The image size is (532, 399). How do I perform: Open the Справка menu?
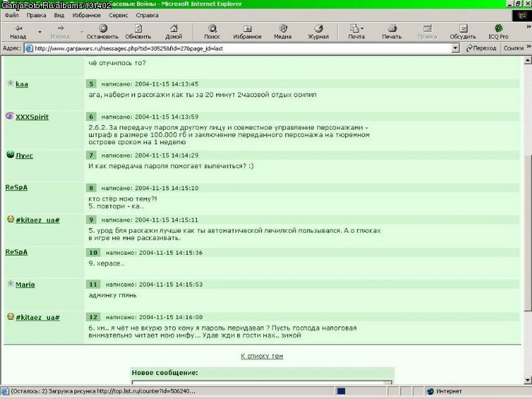147,15
